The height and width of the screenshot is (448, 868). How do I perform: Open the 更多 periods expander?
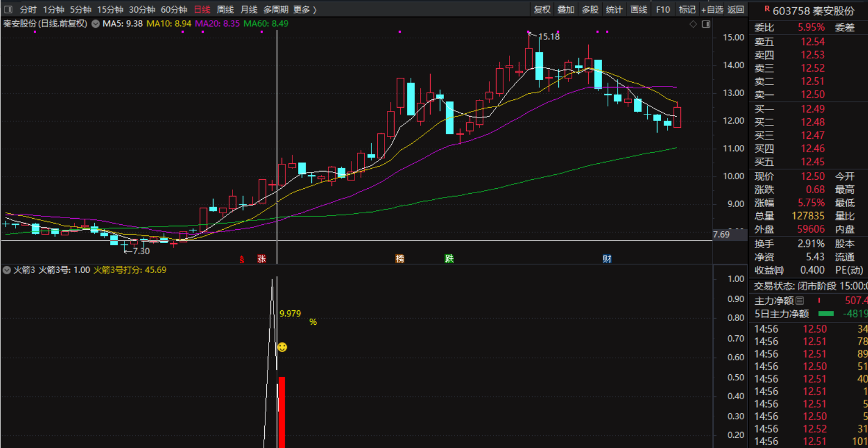305,9
